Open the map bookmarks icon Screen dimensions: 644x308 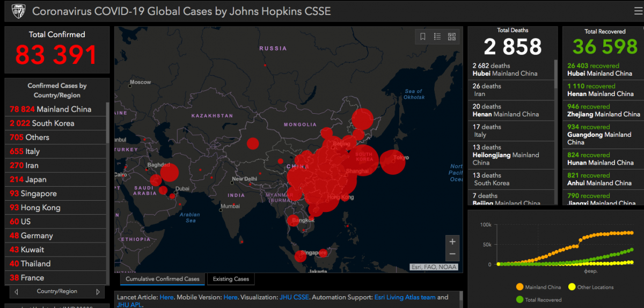(x=423, y=36)
